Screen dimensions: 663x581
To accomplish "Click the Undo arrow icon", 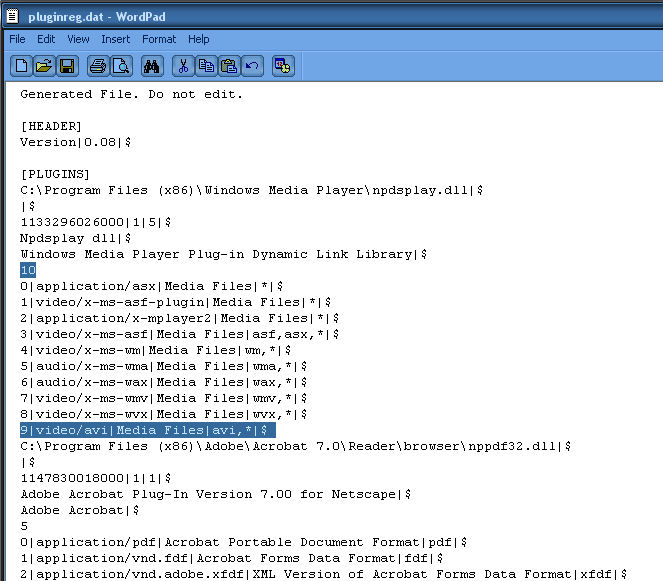I will 252,66.
